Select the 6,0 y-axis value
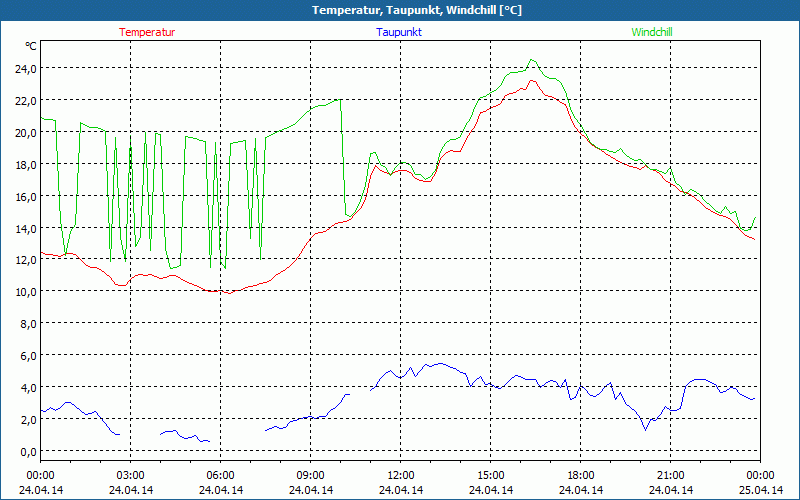The image size is (800, 500). pyautogui.click(x=28, y=356)
